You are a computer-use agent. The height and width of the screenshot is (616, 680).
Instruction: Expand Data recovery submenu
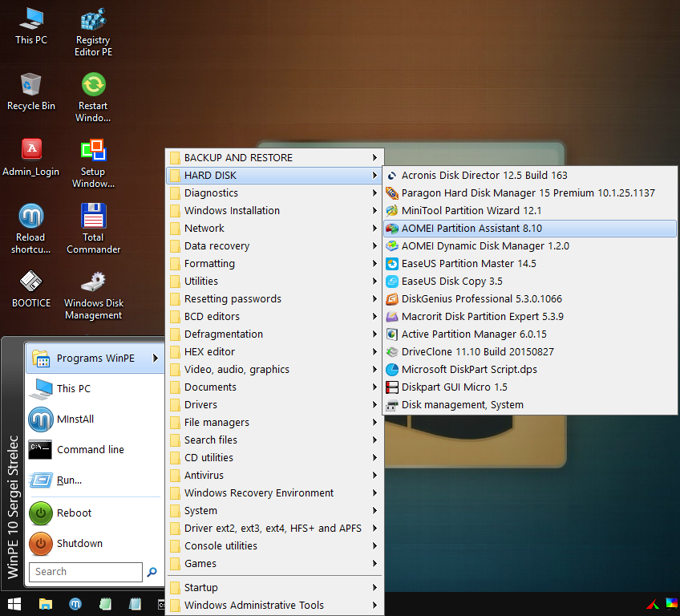pyautogui.click(x=274, y=246)
